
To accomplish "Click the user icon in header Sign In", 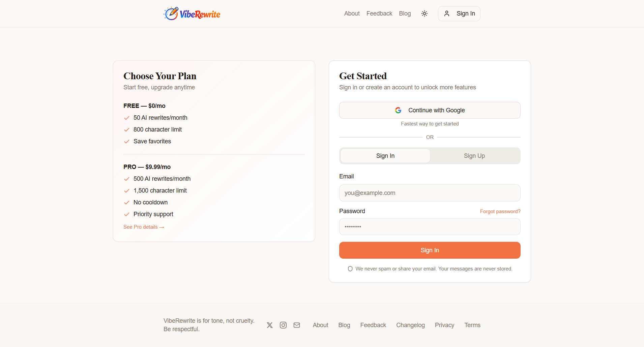I will (447, 13).
